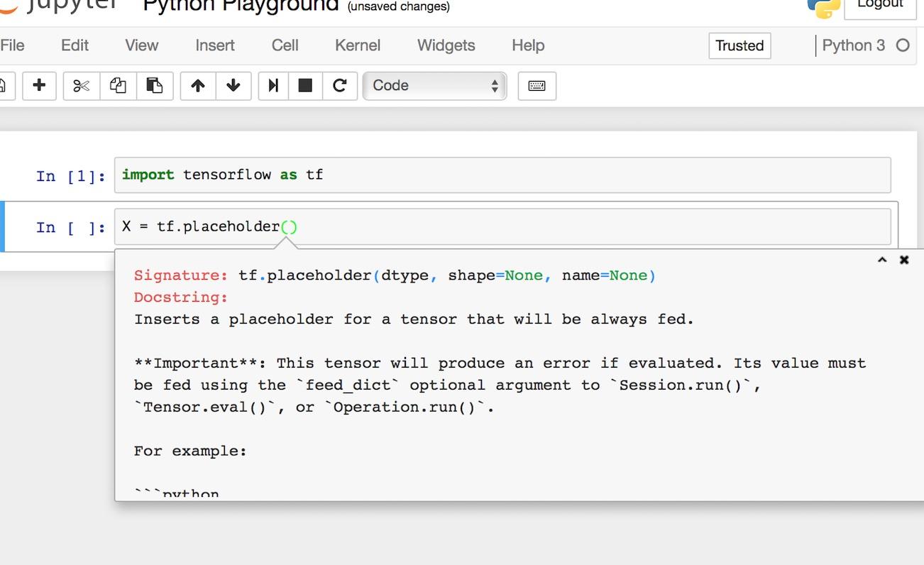Viewport: 924px width, 565px height.
Task: Click the Trusted notebook button
Action: 739,45
